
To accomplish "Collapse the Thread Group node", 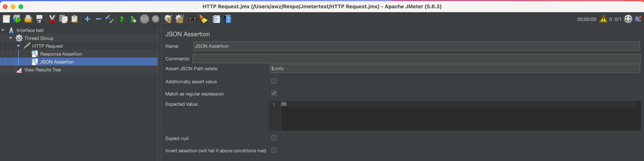I will click(x=11, y=38).
